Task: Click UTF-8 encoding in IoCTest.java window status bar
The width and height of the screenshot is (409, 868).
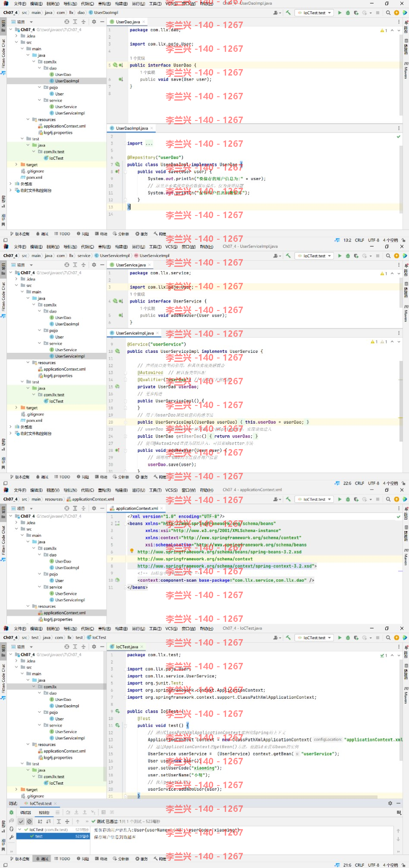Action: tap(374, 865)
